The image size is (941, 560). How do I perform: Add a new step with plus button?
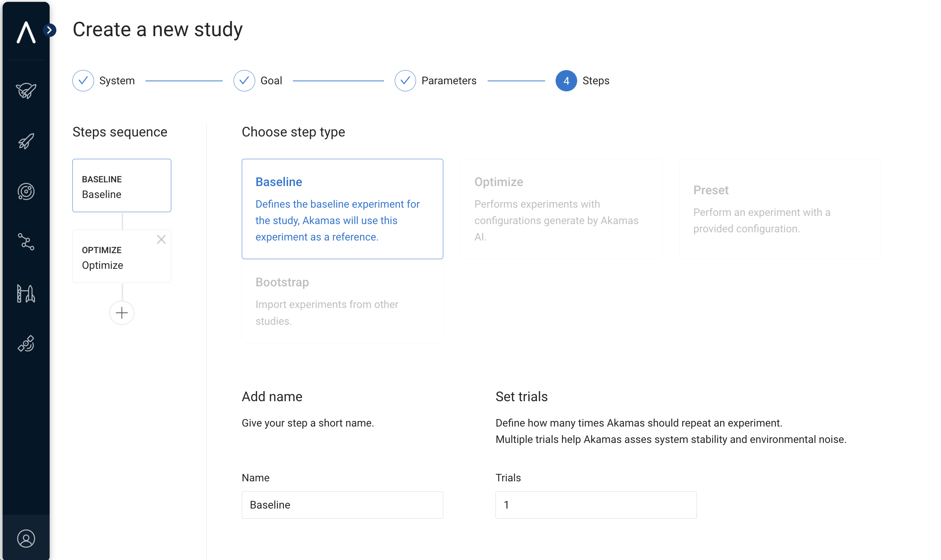pyautogui.click(x=122, y=313)
